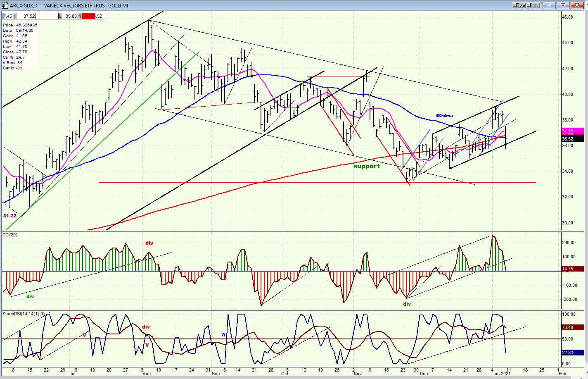Click the blue '50-dma' annotation label
The width and height of the screenshot is (588, 379).
coord(444,116)
